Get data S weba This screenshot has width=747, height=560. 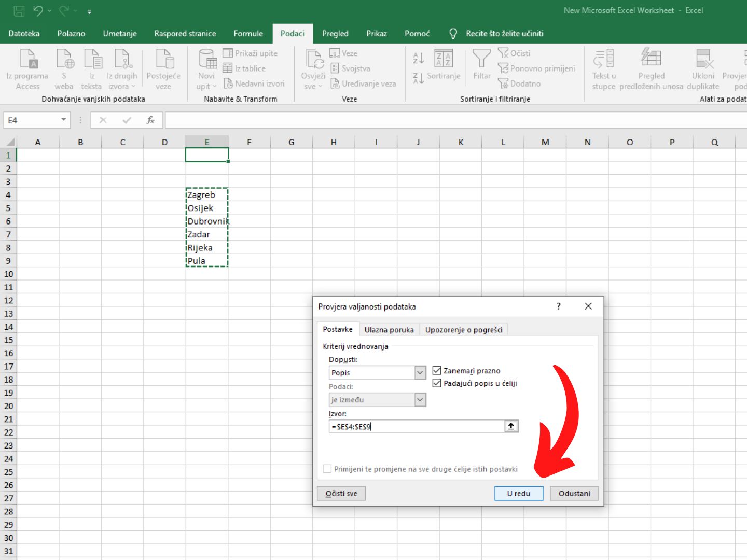click(x=64, y=69)
